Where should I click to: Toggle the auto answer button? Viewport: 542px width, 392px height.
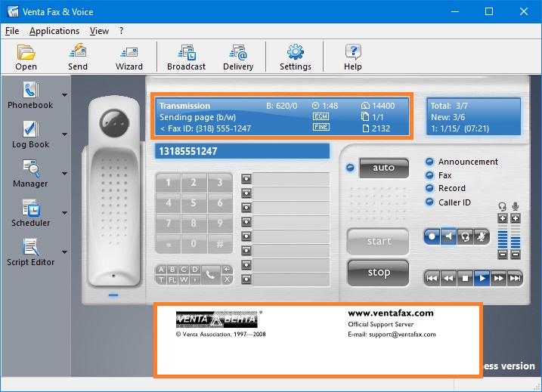(x=384, y=168)
